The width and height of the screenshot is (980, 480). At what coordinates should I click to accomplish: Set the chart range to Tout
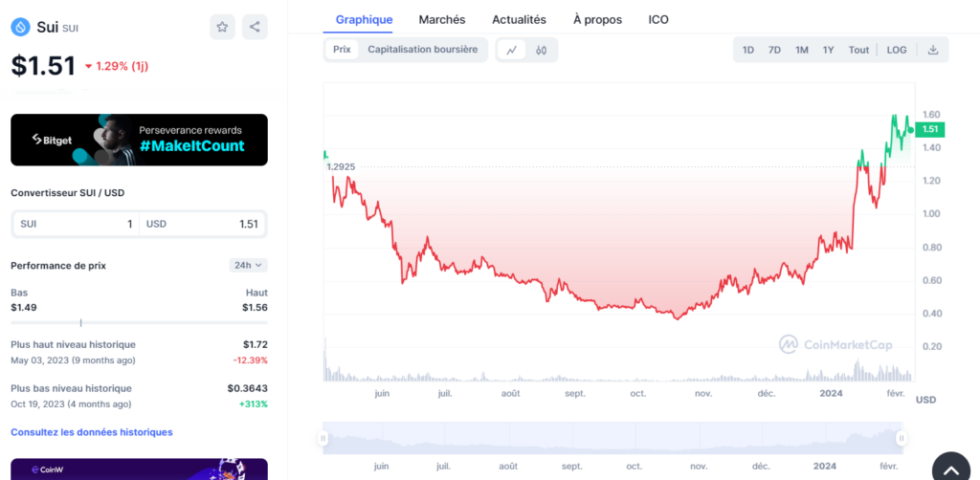click(x=858, y=50)
